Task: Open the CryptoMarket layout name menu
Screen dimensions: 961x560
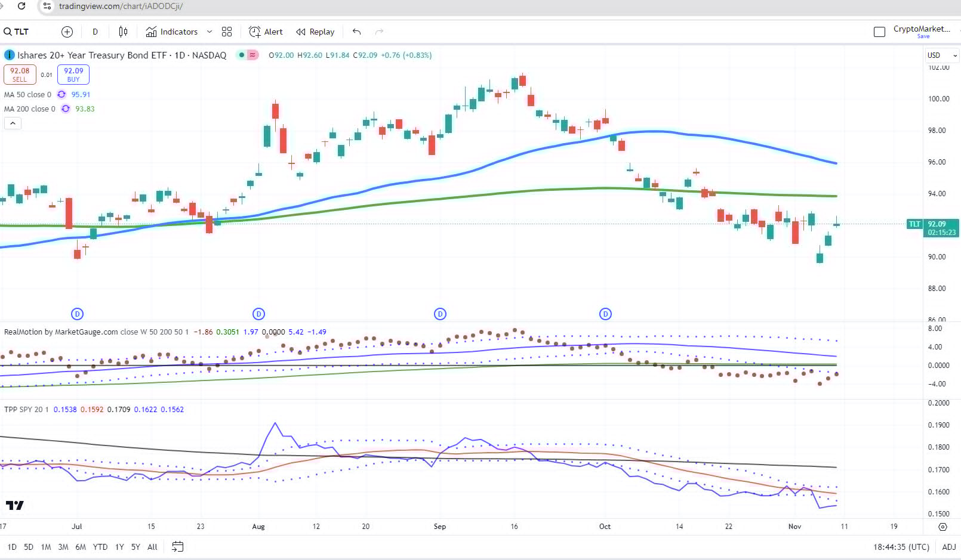Action: [922, 29]
